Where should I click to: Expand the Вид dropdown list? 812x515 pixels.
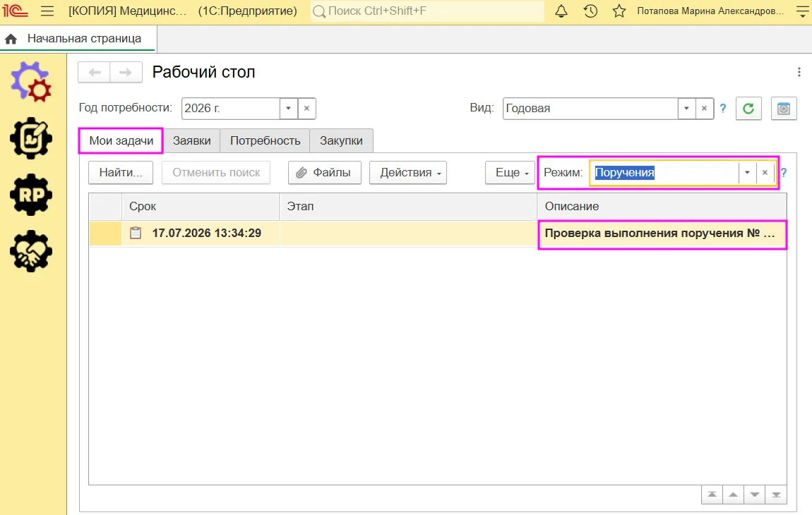(687, 109)
